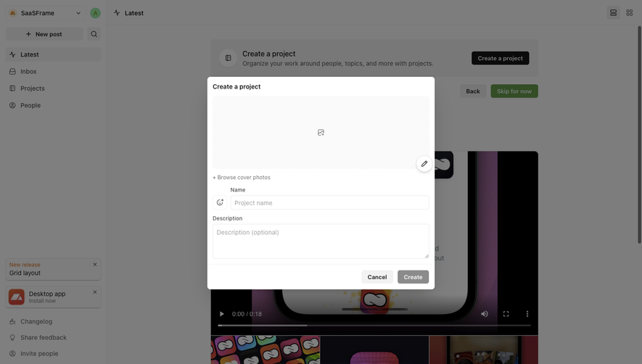Image resolution: width=642 pixels, height=364 pixels.
Task: Click the Desktop app icon
Action: point(17,297)
